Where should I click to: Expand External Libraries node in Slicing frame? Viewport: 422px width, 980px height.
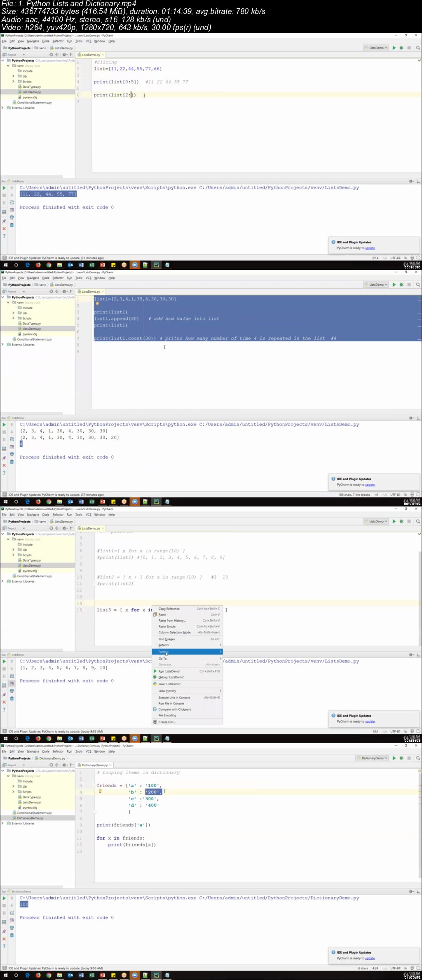[3, 108]
